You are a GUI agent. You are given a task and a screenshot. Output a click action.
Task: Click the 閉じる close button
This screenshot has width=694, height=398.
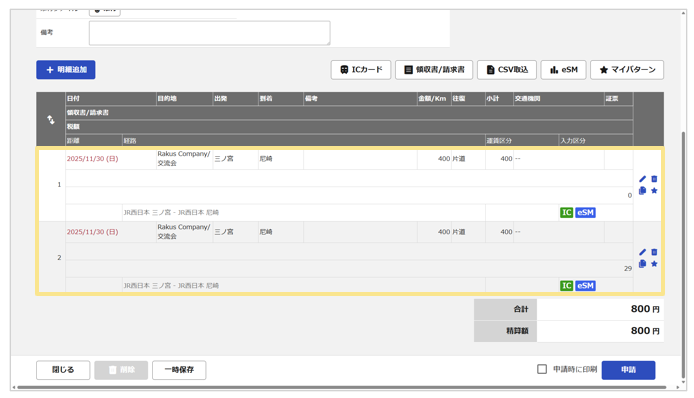point(63,370)
